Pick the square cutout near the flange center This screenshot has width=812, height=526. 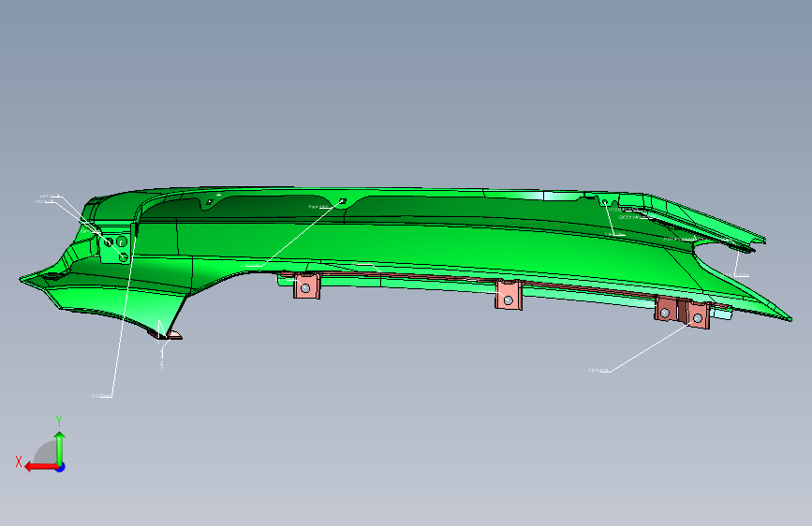coord(342,201)
